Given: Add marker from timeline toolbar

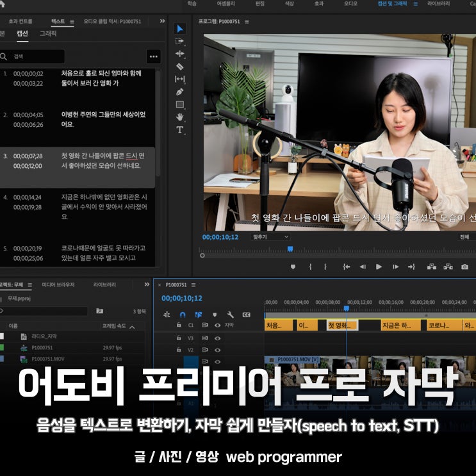Looking at the screenshot, I should (x=215, y=315).
